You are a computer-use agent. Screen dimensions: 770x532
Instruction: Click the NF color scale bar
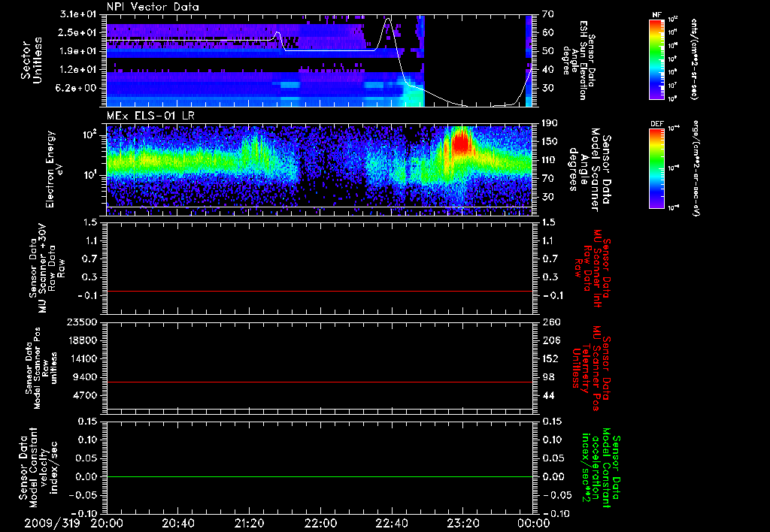click(657, 59)
